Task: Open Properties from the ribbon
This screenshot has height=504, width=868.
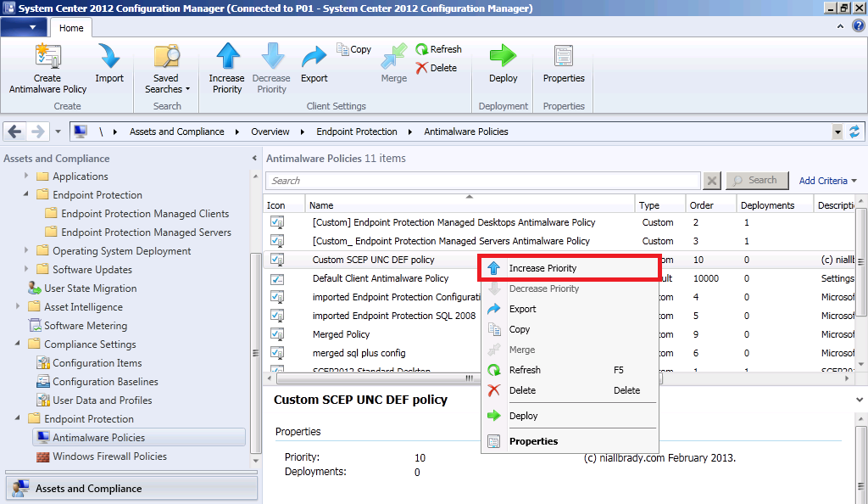Action: [564, 64]
